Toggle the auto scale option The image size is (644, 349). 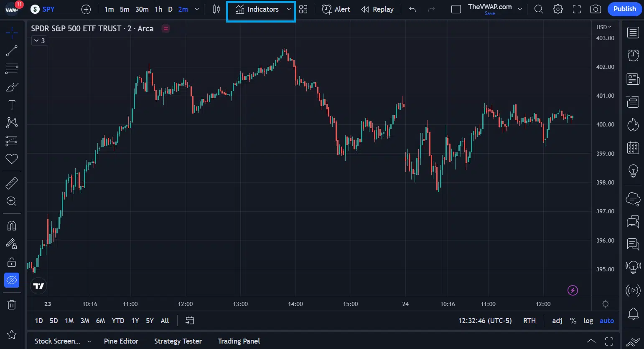pyautogui.click(x=607, y=321)
